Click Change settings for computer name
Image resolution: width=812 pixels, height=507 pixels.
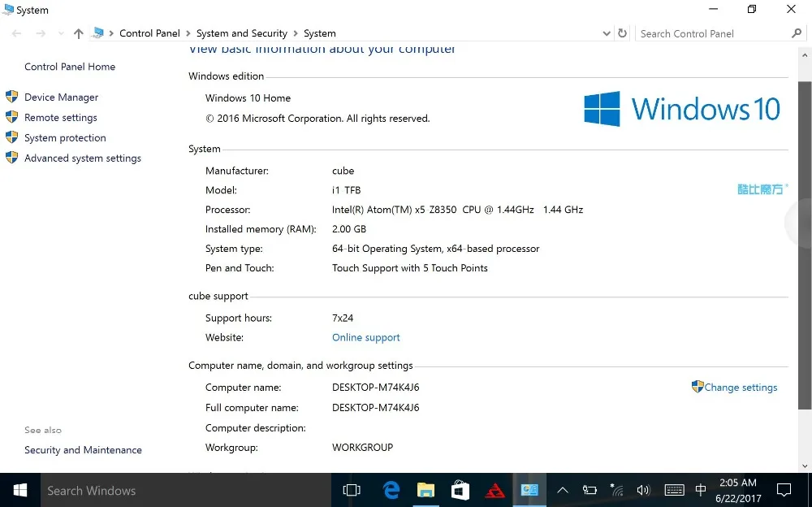click(741, 388)
